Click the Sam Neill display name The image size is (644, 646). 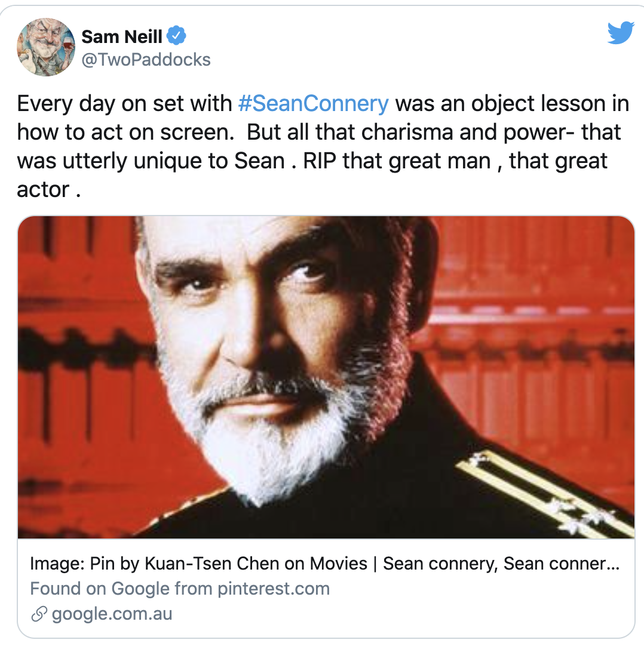[122, 36]
